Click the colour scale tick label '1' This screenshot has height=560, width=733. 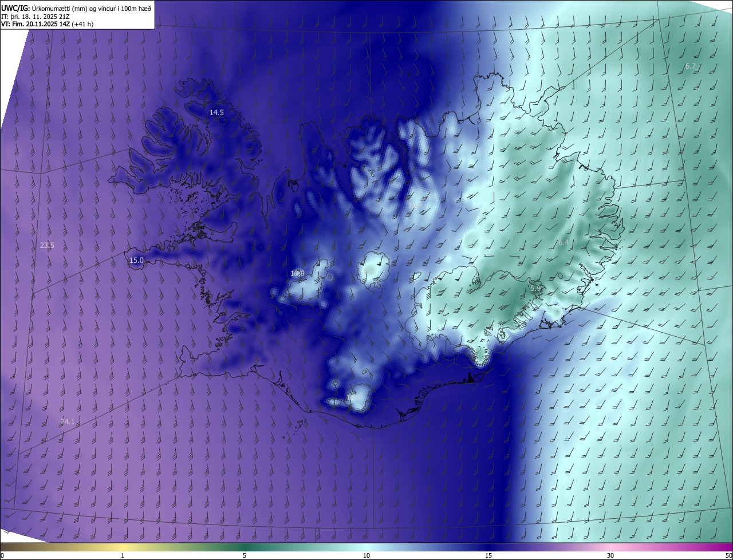pyautogui.click(x=123, y=555)
